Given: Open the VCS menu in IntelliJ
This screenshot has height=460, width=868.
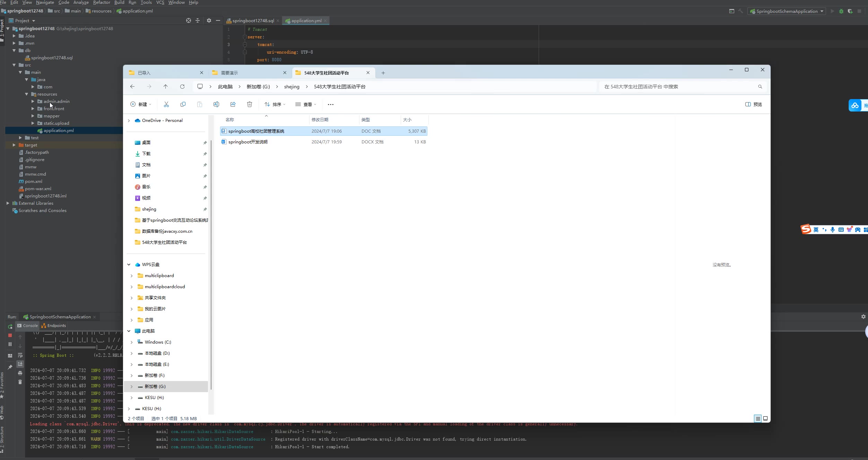Looking at the screenshot, I should [160, 2].
